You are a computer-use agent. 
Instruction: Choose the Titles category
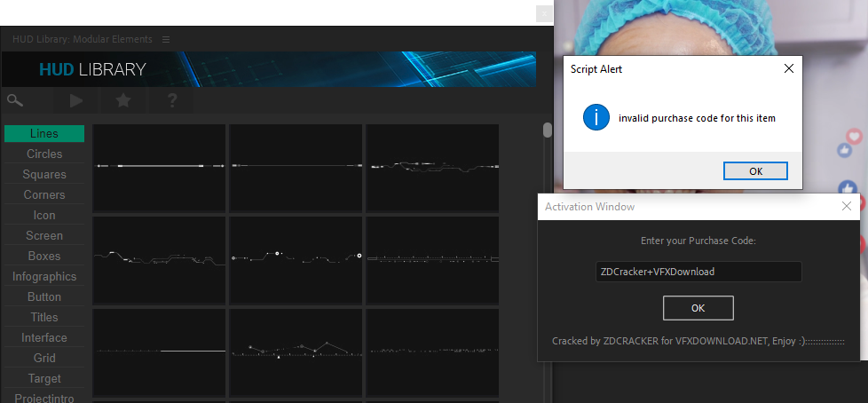pos(44,318)
